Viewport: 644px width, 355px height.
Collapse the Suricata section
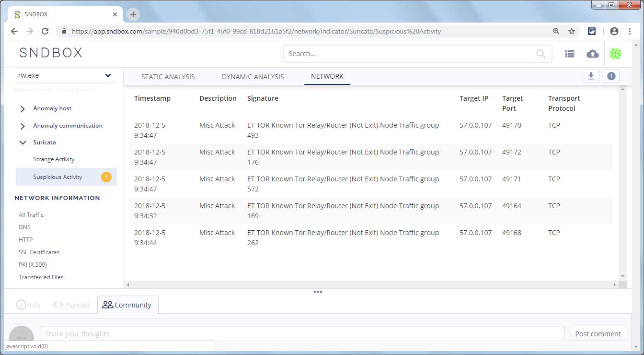click(x=23, y=142)
